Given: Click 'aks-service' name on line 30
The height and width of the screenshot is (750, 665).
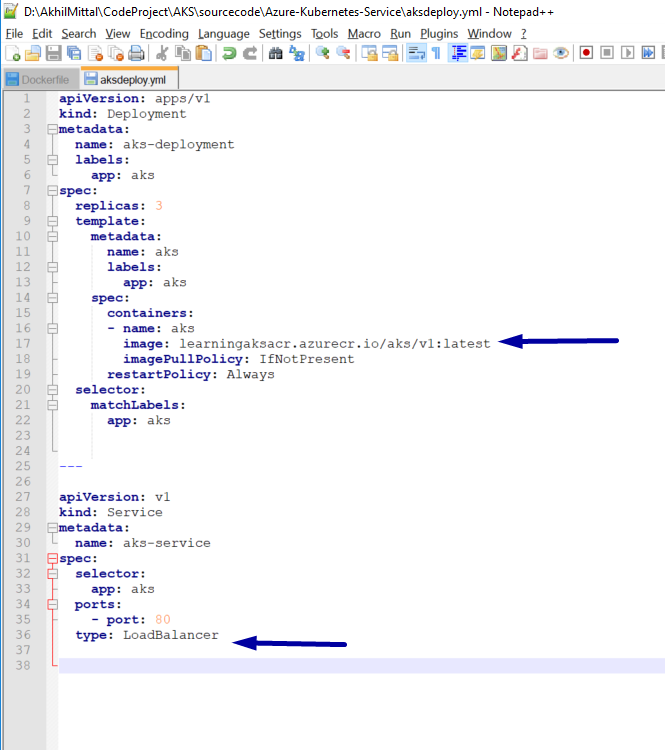Looking at the screenshot, I should tap(167, 543).
